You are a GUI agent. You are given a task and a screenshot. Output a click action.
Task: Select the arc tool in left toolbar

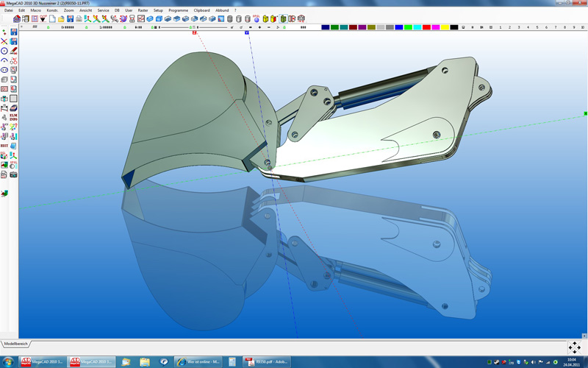4,60
